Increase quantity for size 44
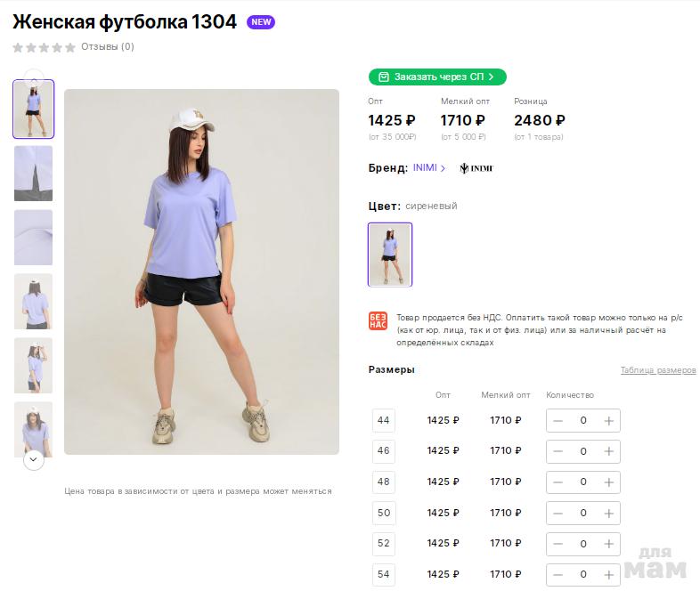Viewport: 700px width, 591px height. click(x=609, y=421)
